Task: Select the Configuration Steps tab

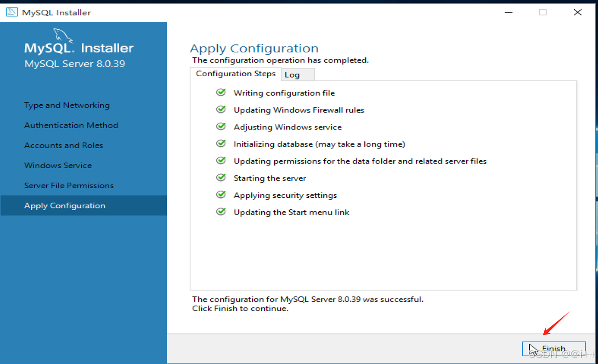Action: pyautogui.click(x=235, y=74)
